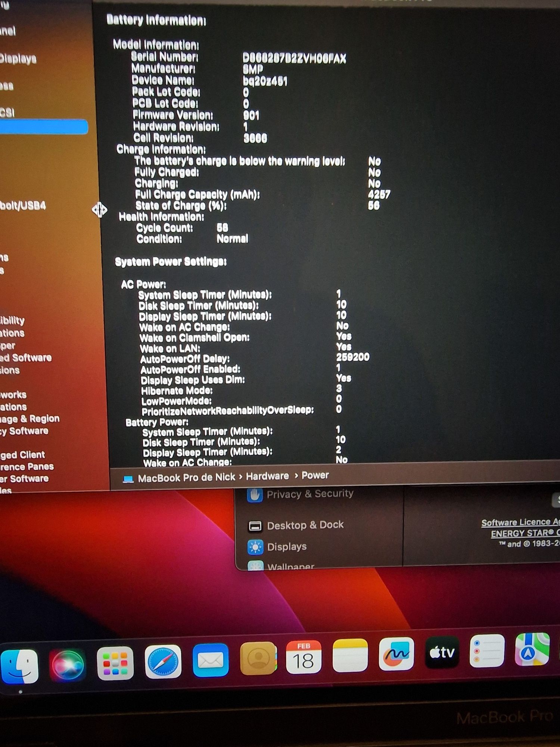Screen dimensions: 560x747
Task: Open Apple TV app in the Dock
Action: (x=442, y=653)
